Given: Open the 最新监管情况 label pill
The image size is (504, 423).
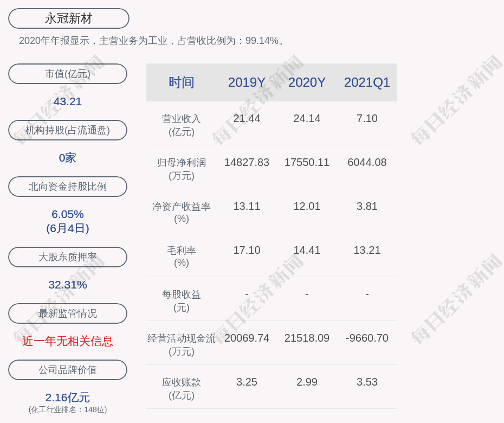Looking at the screenshot, I should 68,313.
